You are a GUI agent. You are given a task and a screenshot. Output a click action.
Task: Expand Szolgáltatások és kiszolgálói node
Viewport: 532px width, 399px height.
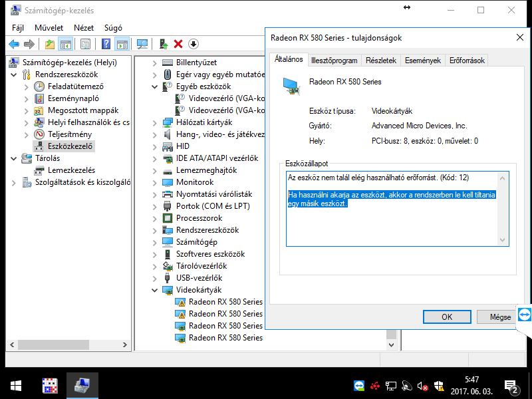point(14,182)
